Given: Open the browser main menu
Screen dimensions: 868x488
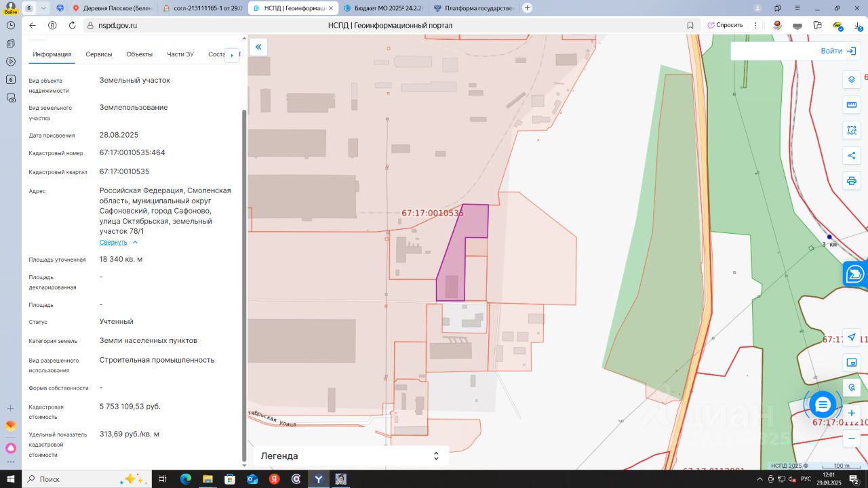Looking at the screenshot, I should click(797, 8).
